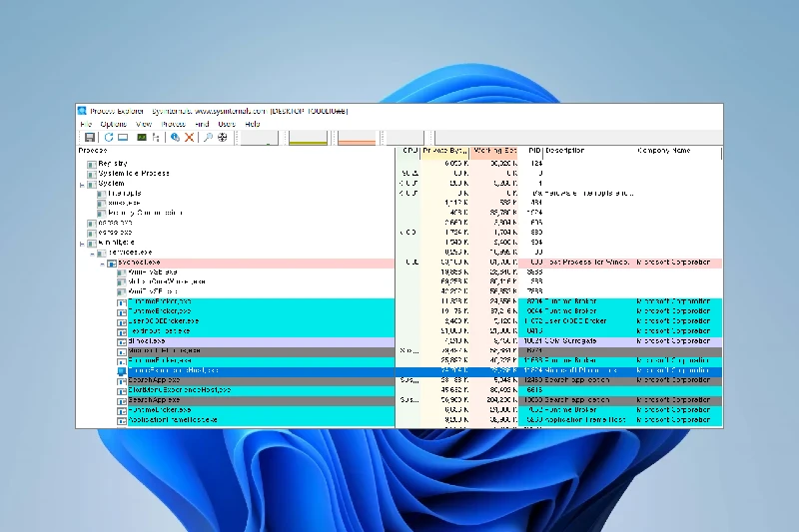Click the Refresh Now toolbar icon
This screenshot has height=532, width=799.
pos(109,138)
